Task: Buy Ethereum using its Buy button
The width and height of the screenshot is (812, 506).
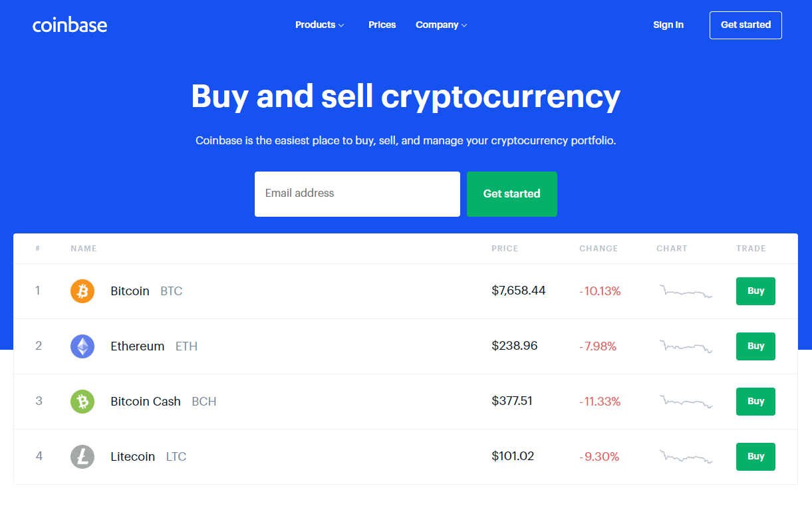Action: pyautogui.click(x=755, y=346)
